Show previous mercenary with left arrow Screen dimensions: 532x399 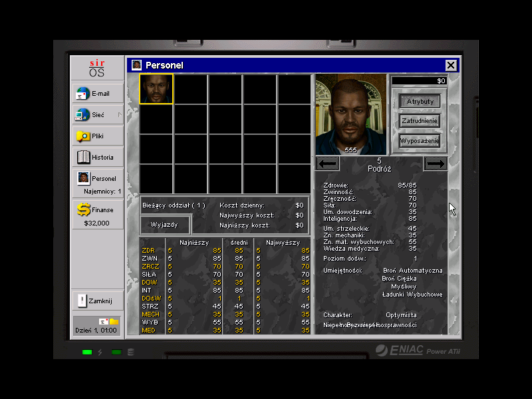point(328,164)
